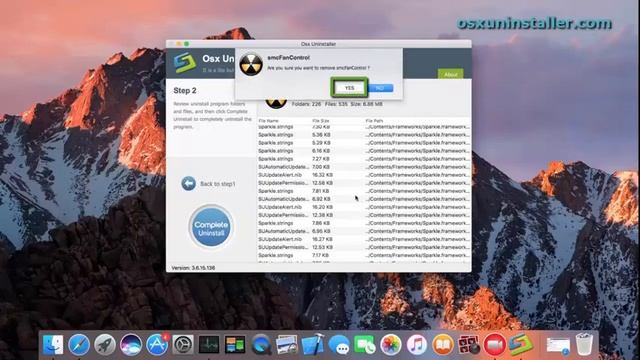Confirm removal by clicking YES
Screen dimensions: 640x360
(349, 88)
